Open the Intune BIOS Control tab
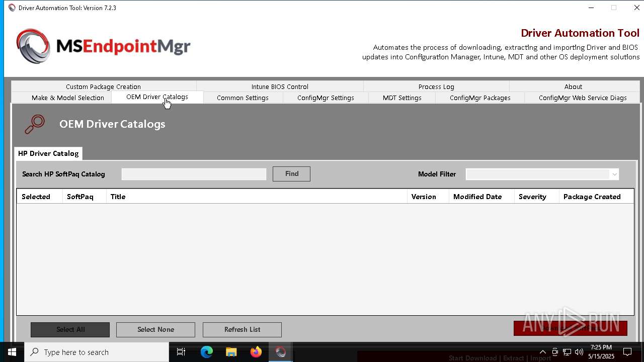The height and width of the screenshot is (362, 644). (280, 86)
